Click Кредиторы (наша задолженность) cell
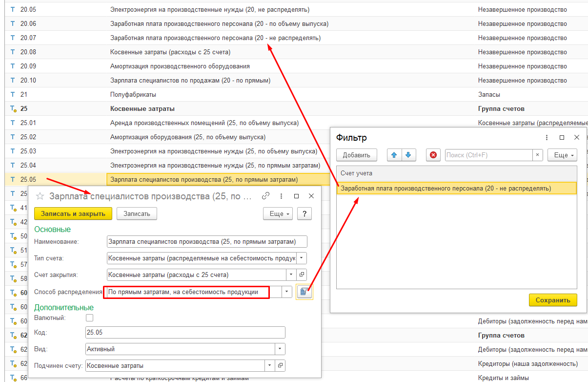The height and width of the screenshot is (382, 588). (x=527, y=364)
